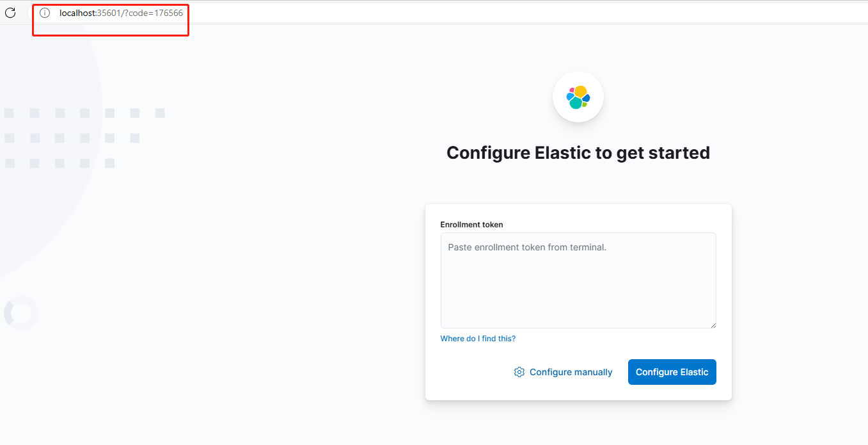Focus the Enrollment token text area
868x445 pixels.
point(578,288)
